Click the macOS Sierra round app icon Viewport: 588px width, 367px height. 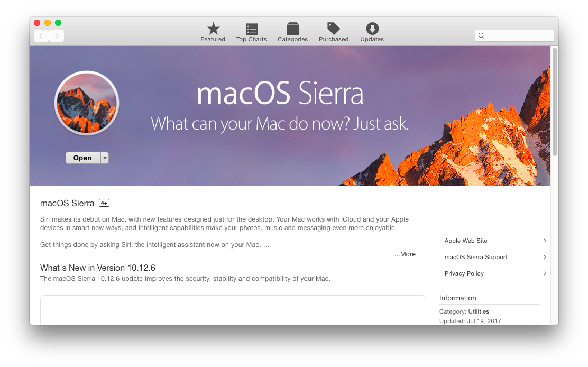[x=87, y=103]
